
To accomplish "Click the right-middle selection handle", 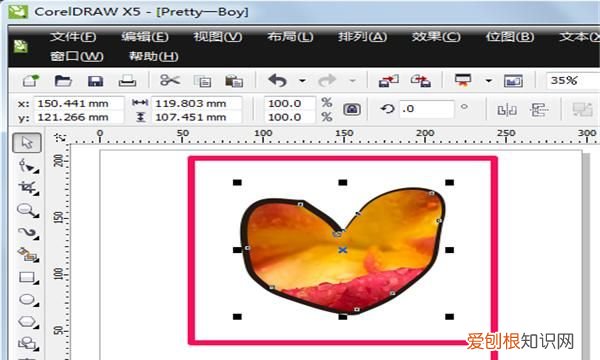I will [x=450, y=250].
